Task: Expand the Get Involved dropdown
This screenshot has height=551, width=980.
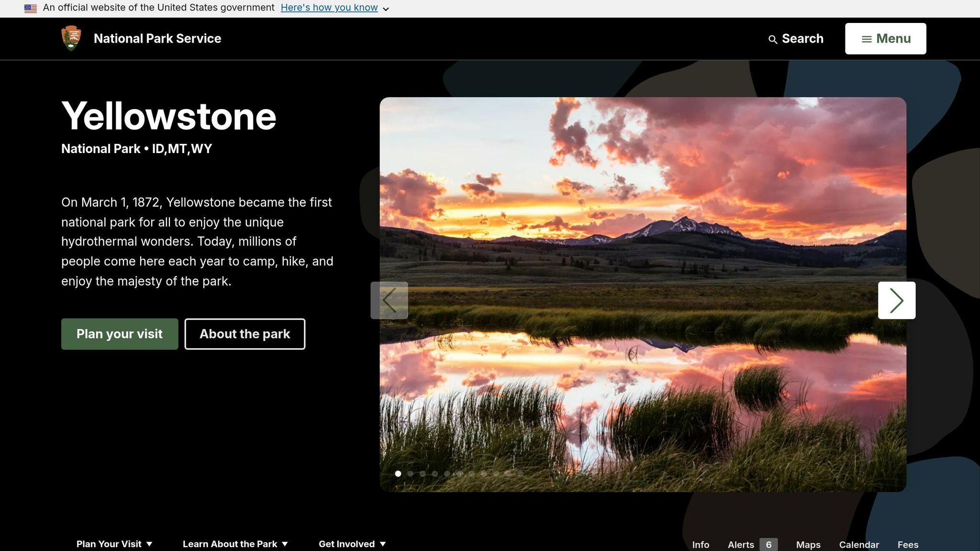Action: [352, 544]
